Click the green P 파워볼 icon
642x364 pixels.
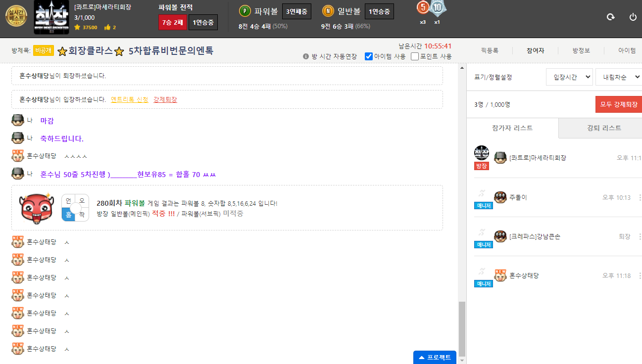pyautogui.click(x=245, y=11)
